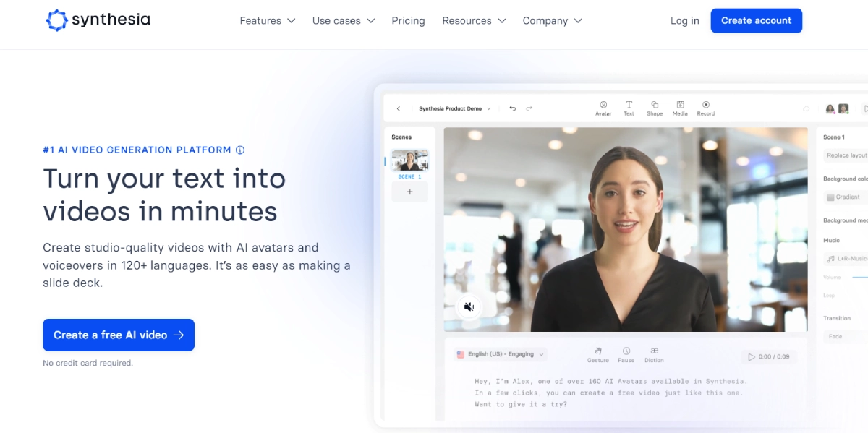Screen dimensions: 868x433
Task: Click the Create account button
Action: click(x=756, y=21)
